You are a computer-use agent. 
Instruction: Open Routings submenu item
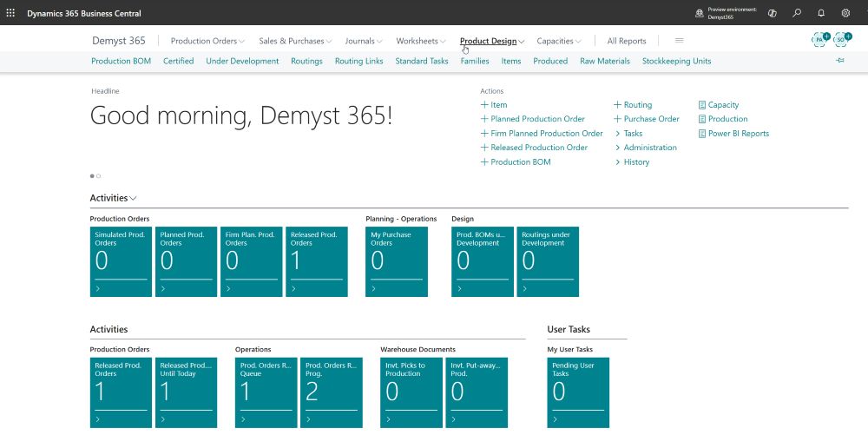[306, 61]
